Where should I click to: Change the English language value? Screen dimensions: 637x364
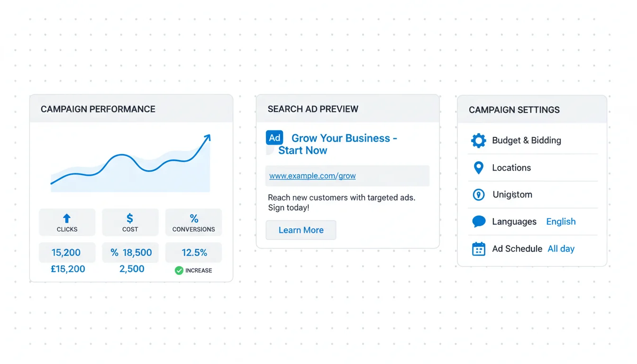(x=561, y=221)
